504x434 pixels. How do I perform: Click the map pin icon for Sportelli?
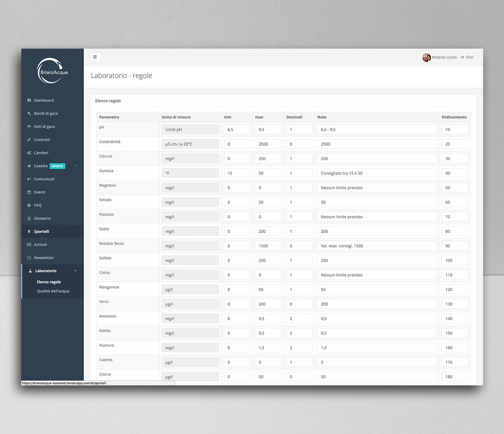29,231
